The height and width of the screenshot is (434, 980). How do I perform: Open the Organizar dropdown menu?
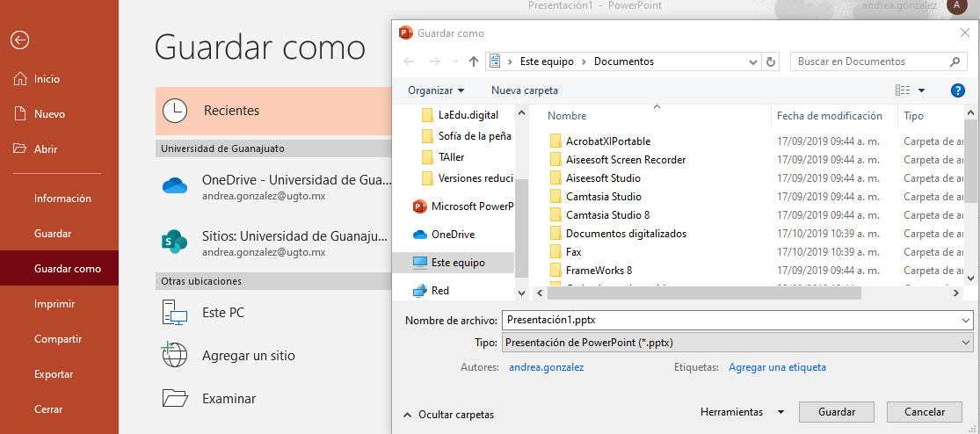click(436, 90)
